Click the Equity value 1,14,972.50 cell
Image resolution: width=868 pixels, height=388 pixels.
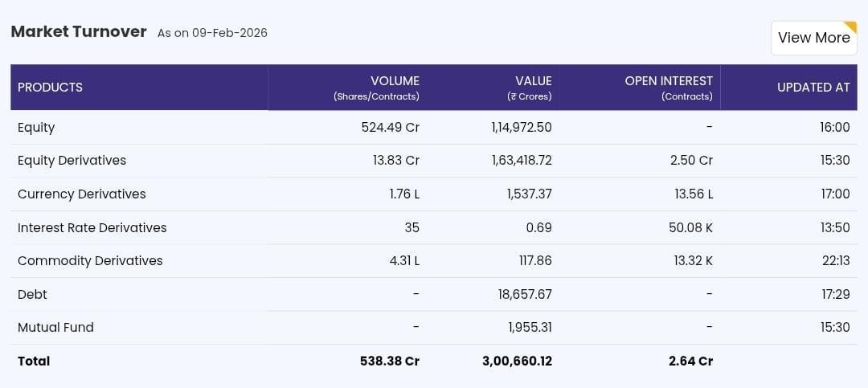coord(521,127)
